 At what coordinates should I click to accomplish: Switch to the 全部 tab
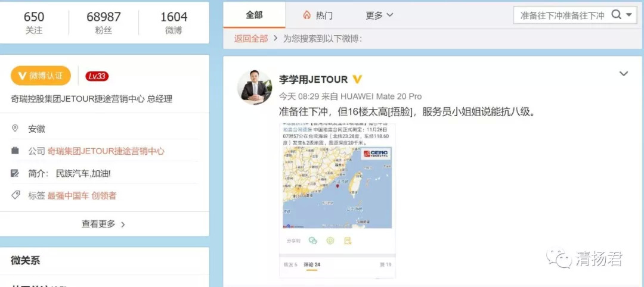[x=254, y=15]
